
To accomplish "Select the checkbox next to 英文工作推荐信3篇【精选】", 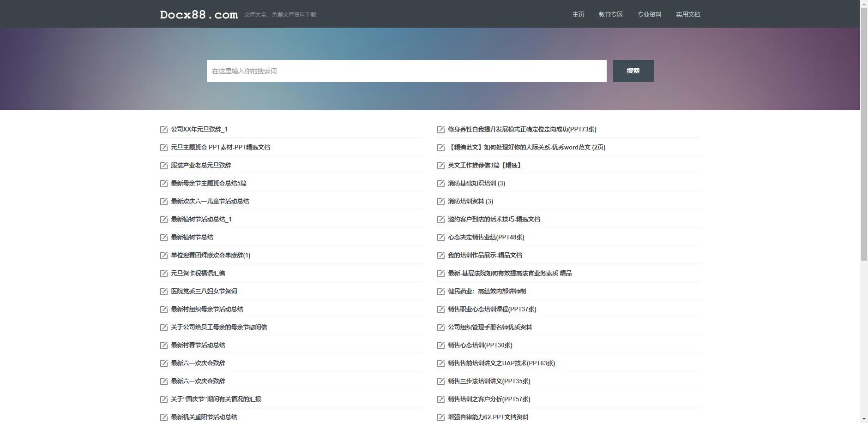I will click(x=440, y=165).
